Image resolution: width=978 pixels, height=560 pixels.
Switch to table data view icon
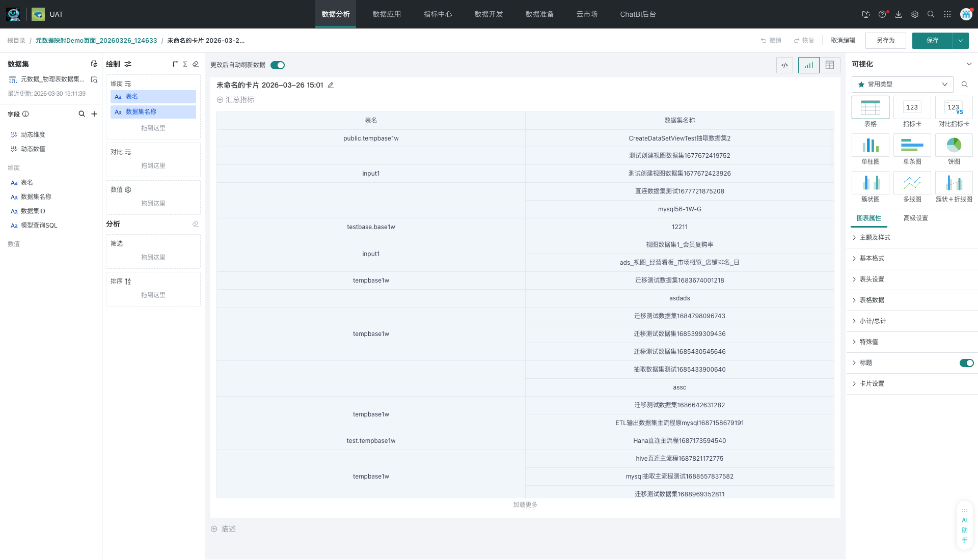pos(830,65)
